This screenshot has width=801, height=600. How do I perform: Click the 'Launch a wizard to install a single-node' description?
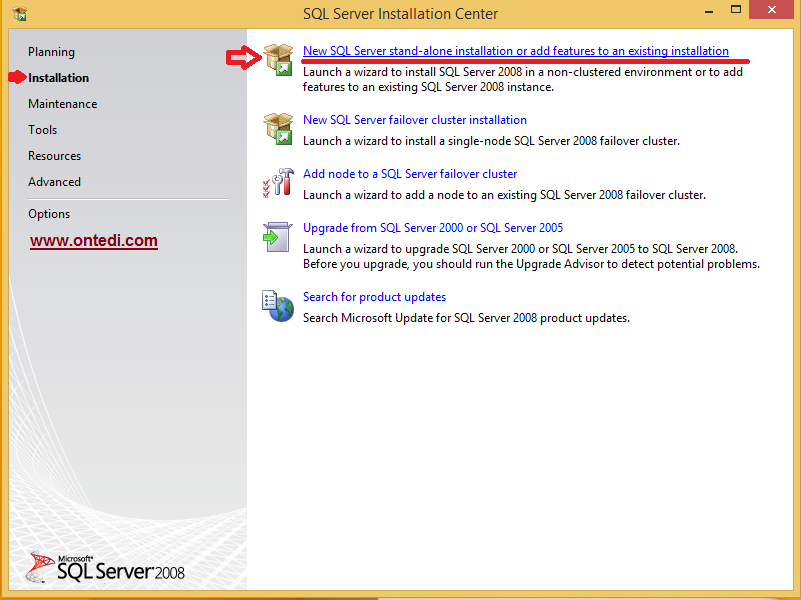[x=491, y=141]
